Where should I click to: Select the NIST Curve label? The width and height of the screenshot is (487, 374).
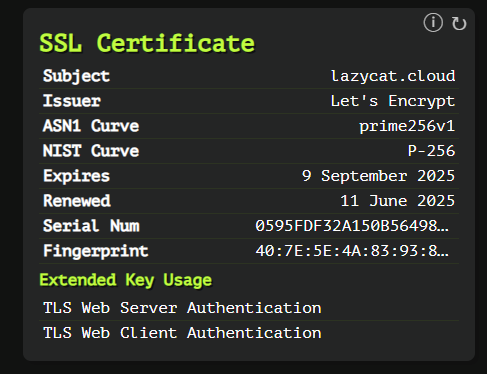pyautogui.click(x=91, y=151)
